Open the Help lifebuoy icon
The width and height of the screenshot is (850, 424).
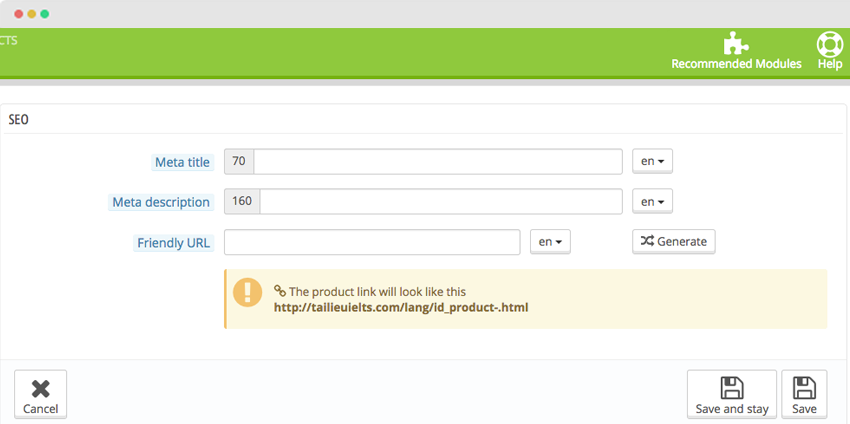[x=830, y=44]
